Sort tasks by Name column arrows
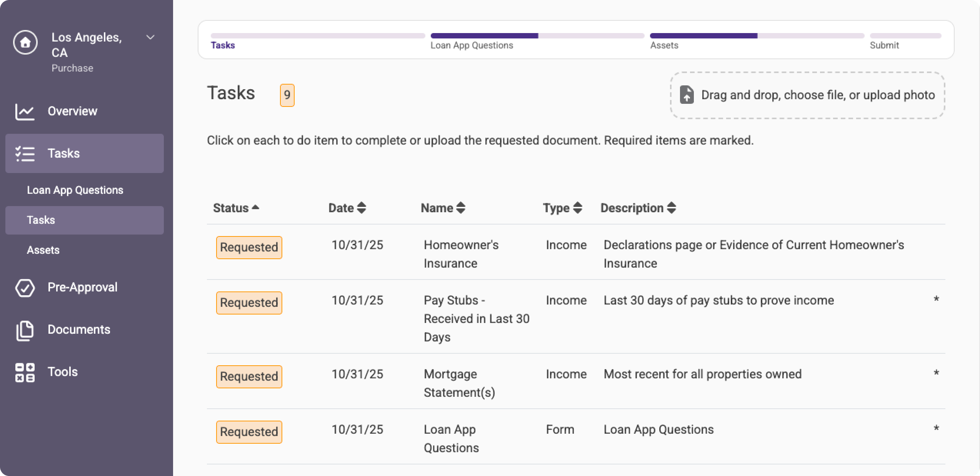 point(461,208)
